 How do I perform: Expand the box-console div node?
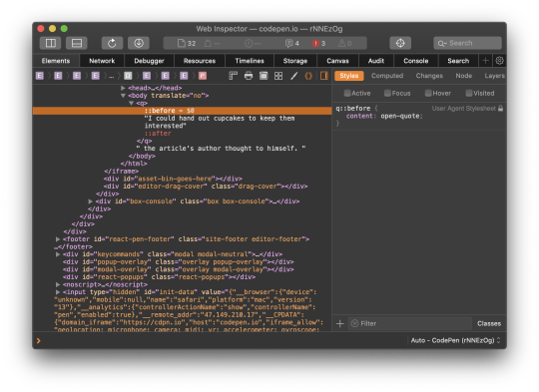91,201
